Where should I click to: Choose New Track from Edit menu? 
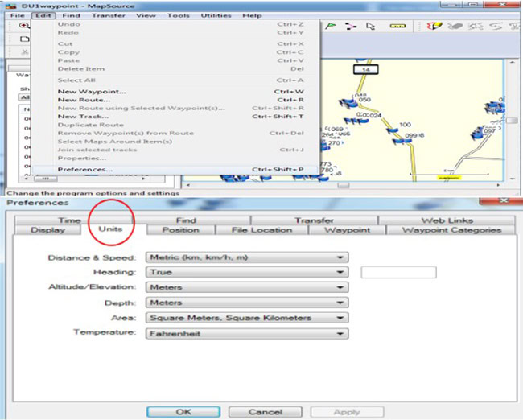[175, 117]
